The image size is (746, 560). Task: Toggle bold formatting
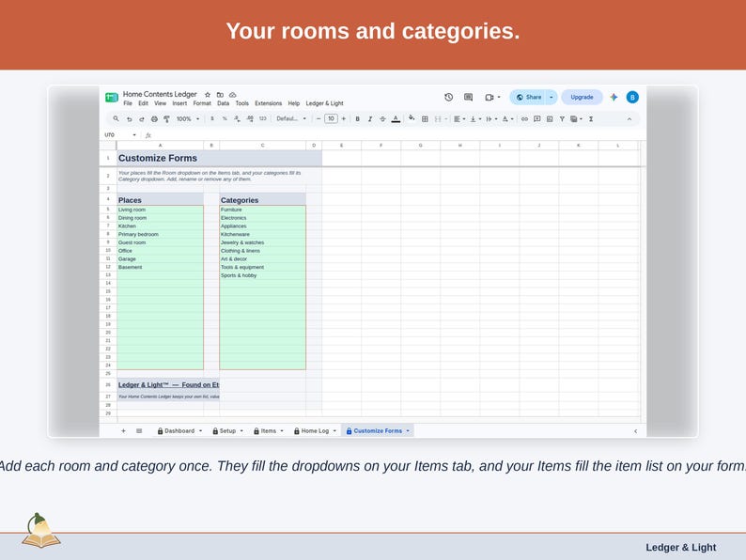357,119
